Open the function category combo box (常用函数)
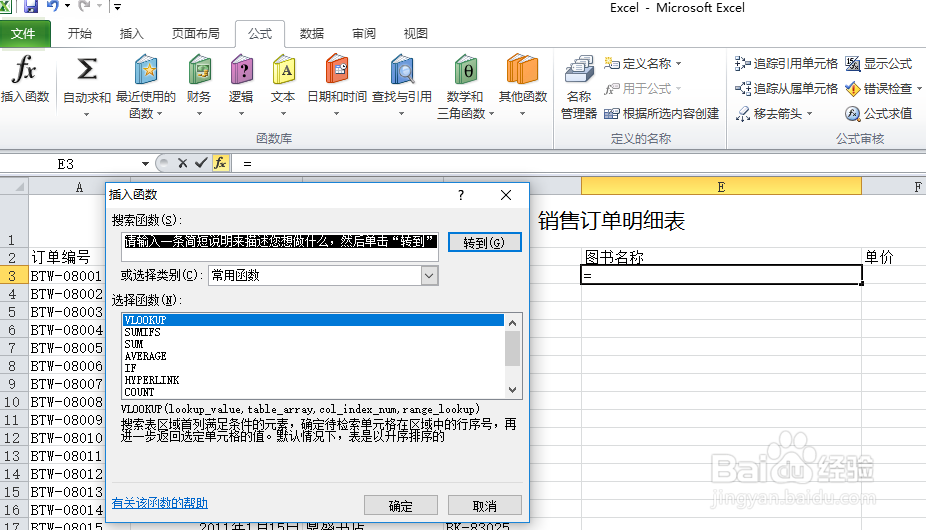This screenshot has height=530, width=926. click(x=323, y=275)
